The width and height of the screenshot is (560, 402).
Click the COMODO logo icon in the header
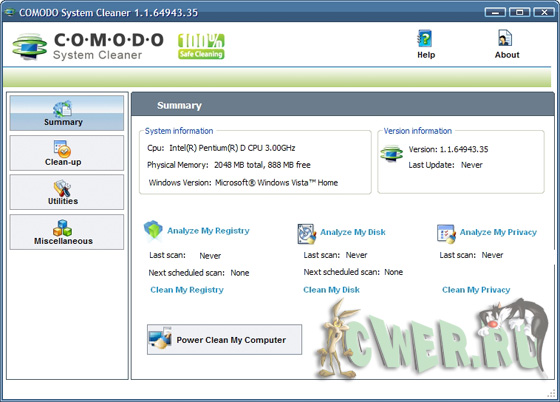click(29, 46)
